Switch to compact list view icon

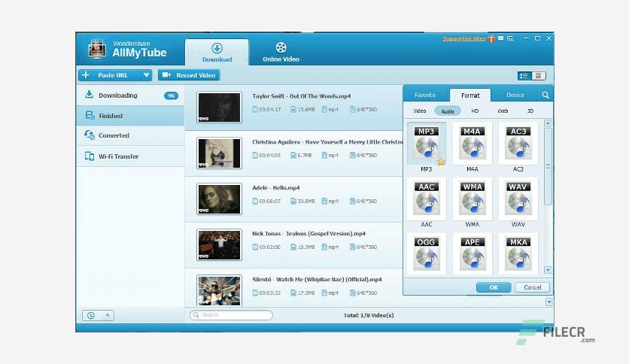pyautogui.click(x=539, y=76)
